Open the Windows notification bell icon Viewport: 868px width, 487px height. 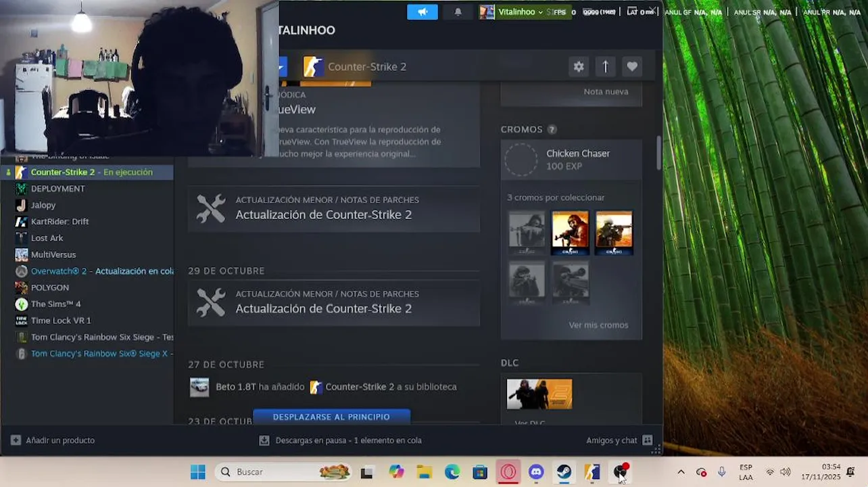coord(851,472)
